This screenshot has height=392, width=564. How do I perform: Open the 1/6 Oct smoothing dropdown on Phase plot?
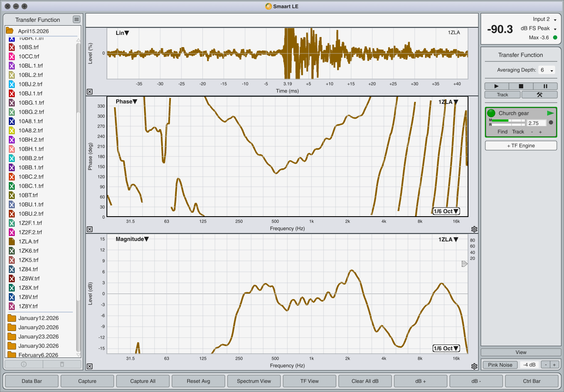pyautogui.click(x=446, y=211)
